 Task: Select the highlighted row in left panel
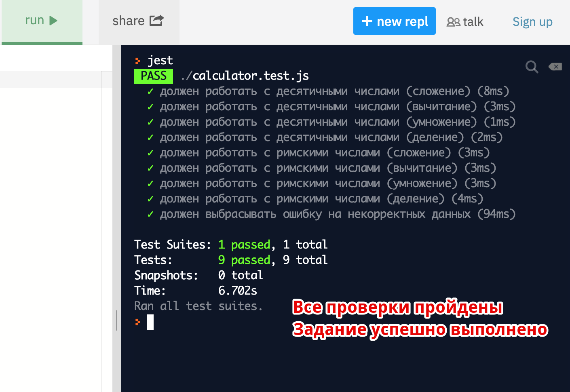pyautogui.click(x=51, y=80)
